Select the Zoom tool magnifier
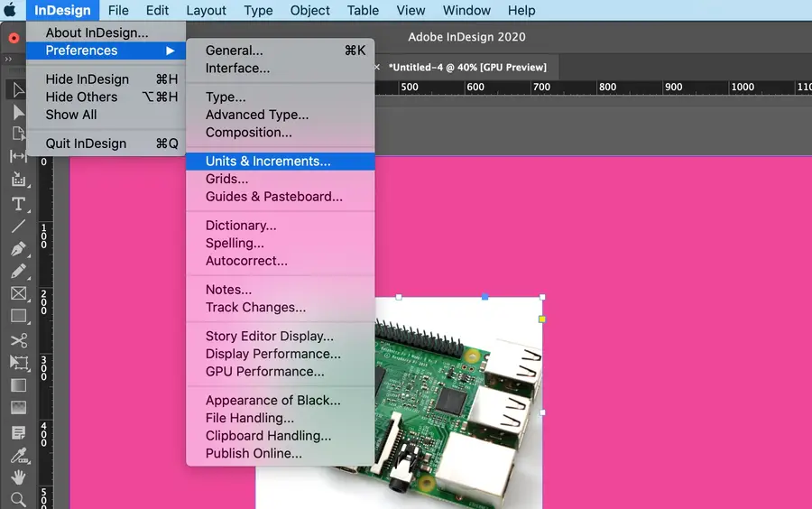 [18, 499]
